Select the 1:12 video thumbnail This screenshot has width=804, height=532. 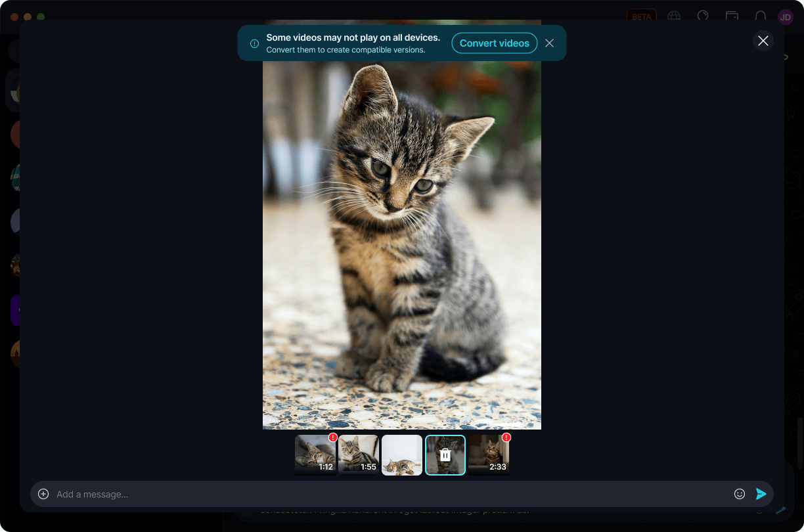(315, 455)
